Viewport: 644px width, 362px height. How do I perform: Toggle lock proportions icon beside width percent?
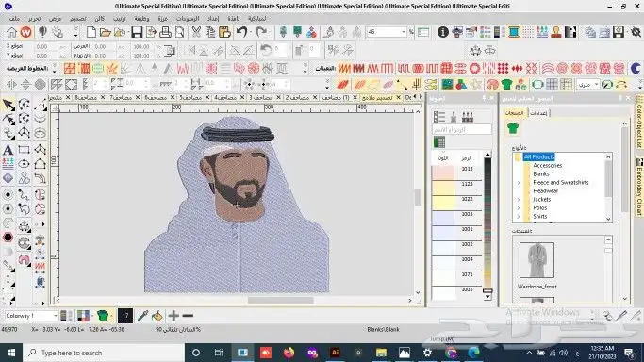(169, 51)
